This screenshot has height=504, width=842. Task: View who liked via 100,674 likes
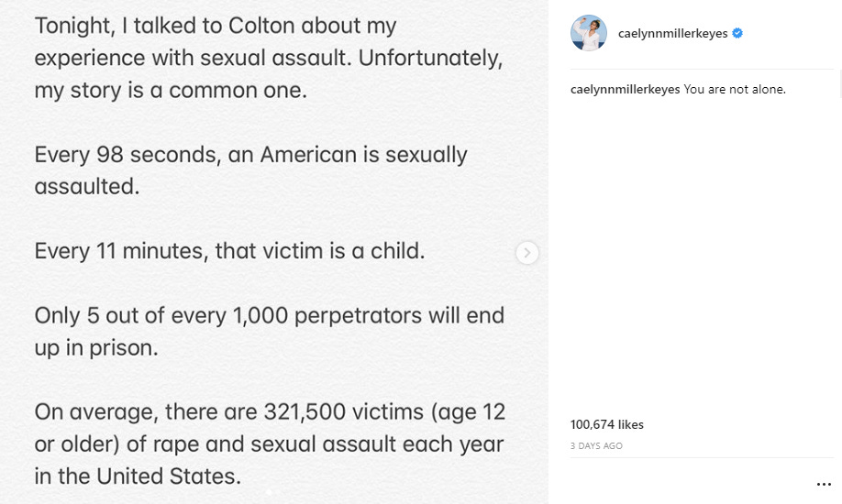click(606, 425)
